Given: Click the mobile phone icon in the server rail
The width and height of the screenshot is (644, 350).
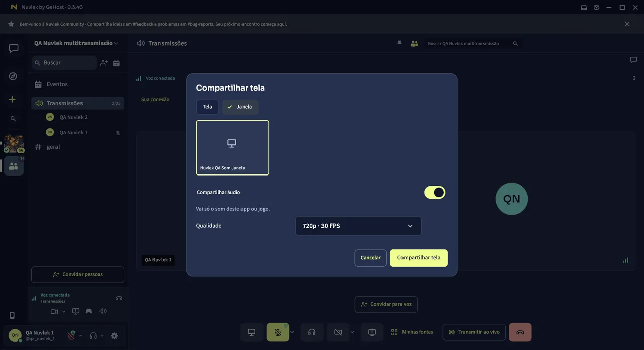Looking at the screenshot, I should coord(13,315).
